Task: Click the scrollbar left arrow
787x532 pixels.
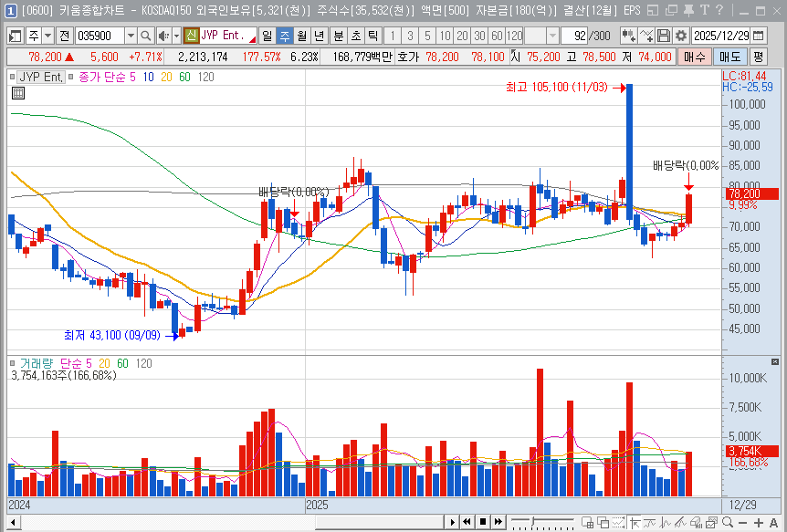Action: click(x=14, y=522)
